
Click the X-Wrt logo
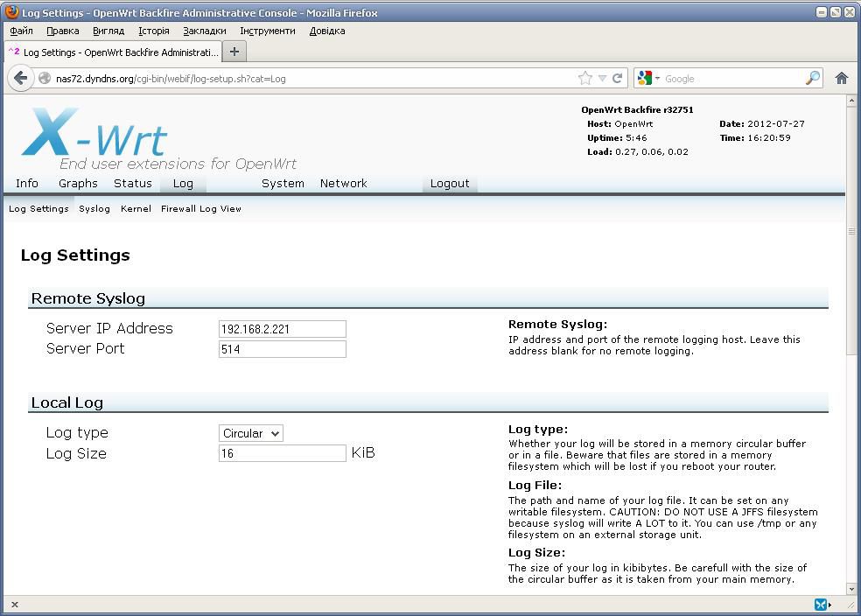pos(96,136)
